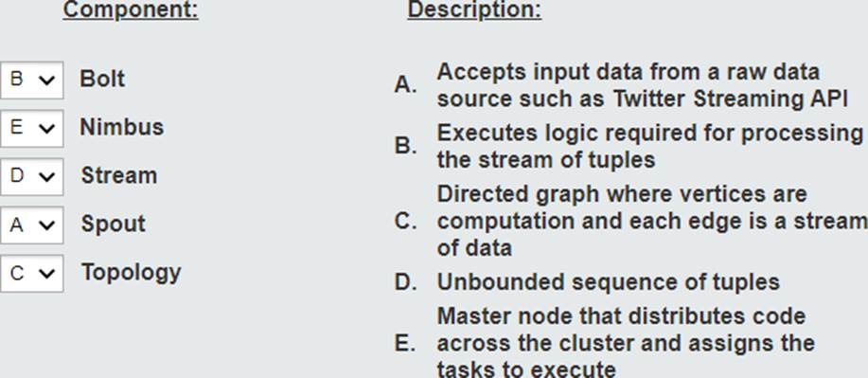Image resolution: width=868 pixels, height=378 pixels.
Task: Open the dropdown next to Bolt
Action: [31, 80]
